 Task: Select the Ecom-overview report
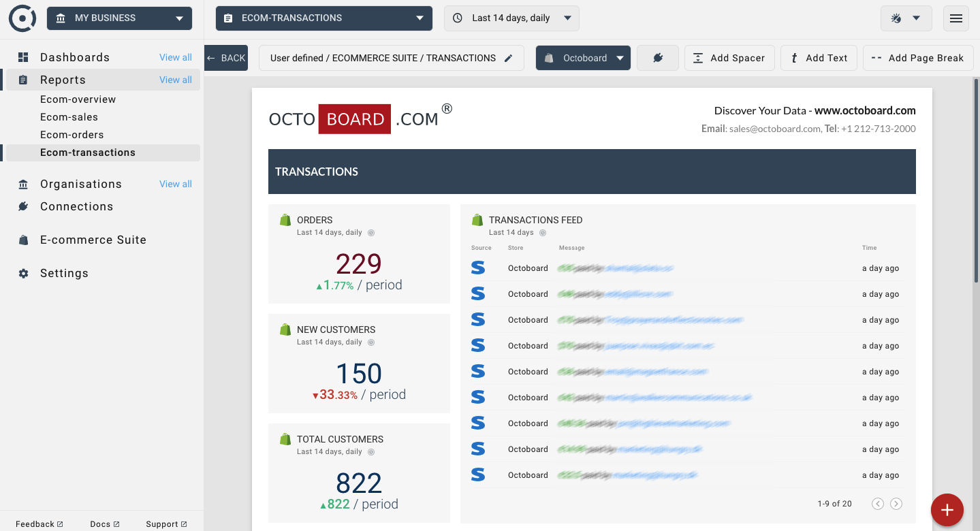78,99
